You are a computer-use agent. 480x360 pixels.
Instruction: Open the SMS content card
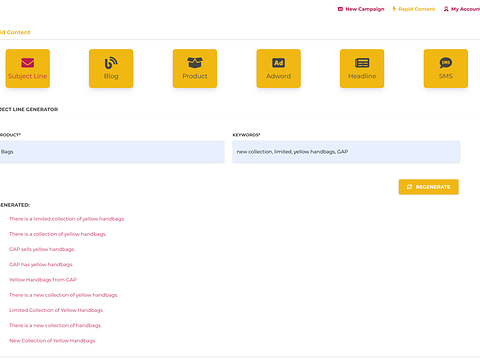coord(446,69)
